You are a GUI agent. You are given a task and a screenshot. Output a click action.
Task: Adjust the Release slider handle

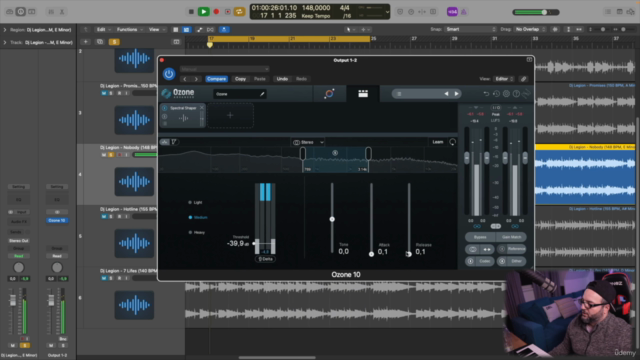409,254
